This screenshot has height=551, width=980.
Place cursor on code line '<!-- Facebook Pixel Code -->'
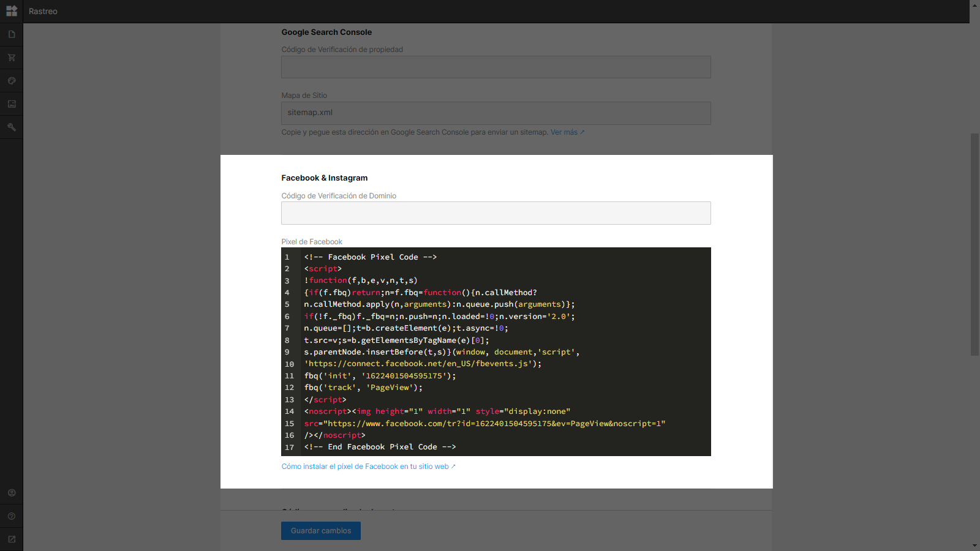(371, 257)
